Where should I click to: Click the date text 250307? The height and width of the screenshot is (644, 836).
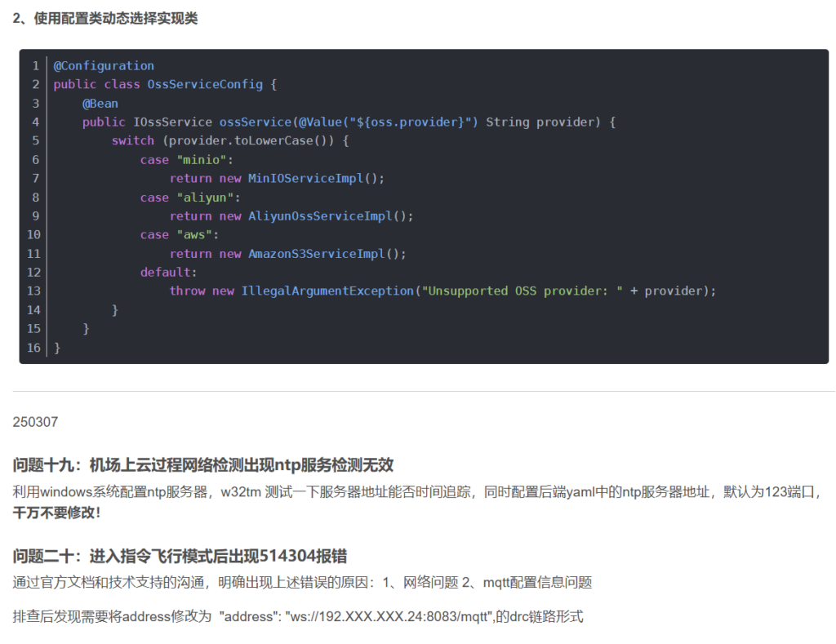pyautogui.click(x=35, y=422)
